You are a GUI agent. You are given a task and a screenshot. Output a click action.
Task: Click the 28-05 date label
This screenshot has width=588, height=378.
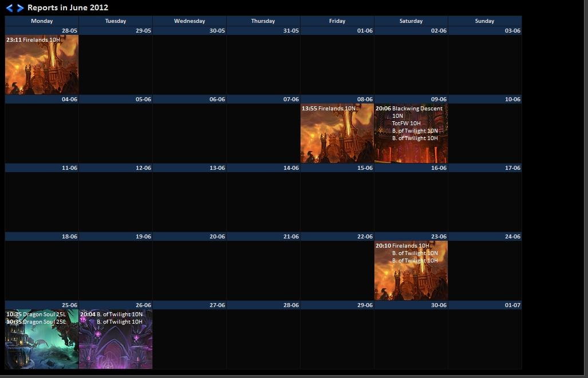coord(69,31)
